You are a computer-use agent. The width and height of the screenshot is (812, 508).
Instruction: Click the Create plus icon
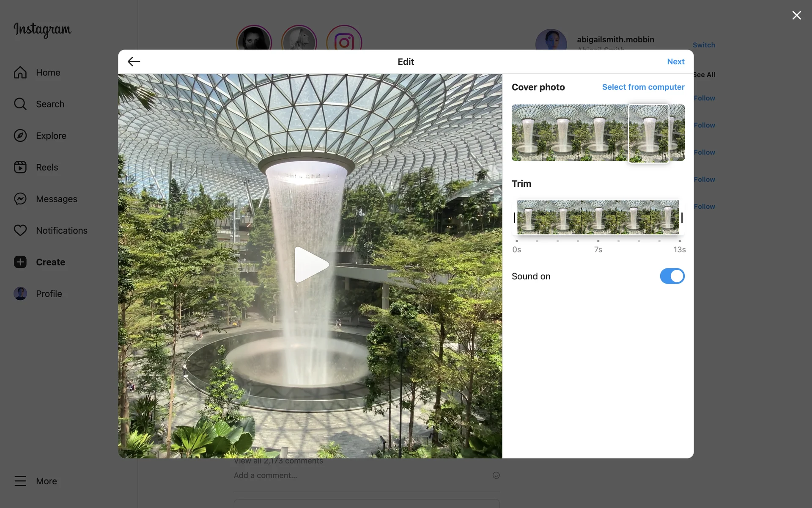[x=20, y=262]
